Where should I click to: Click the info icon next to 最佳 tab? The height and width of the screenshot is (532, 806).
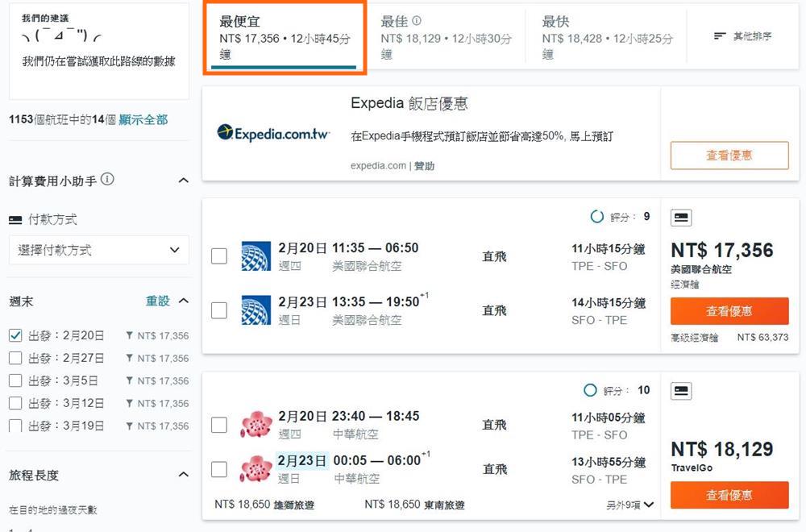click(x=417, y=22)
